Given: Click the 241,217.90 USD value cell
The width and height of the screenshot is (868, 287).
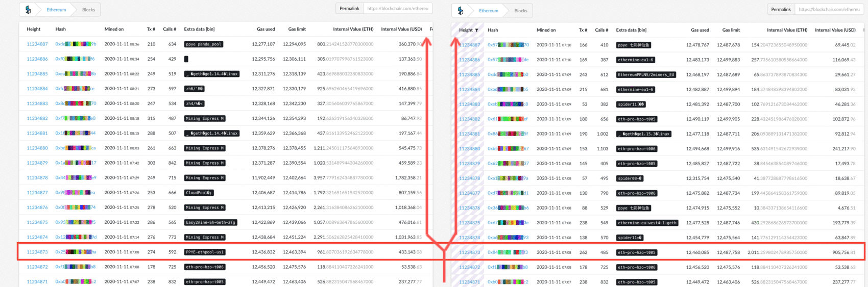Looking at the screenshot, I should (x=844, y=149).
